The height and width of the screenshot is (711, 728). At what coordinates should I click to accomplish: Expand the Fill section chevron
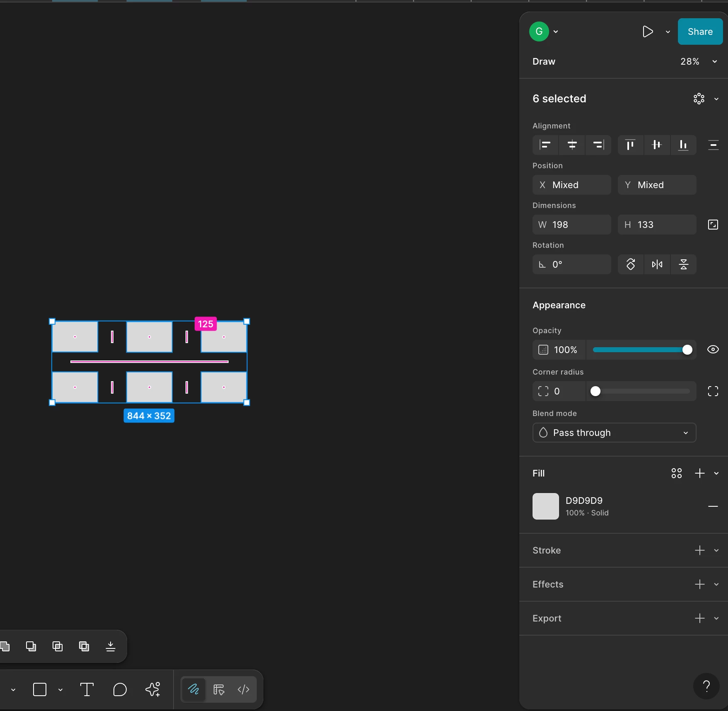[x=716, y=473]
